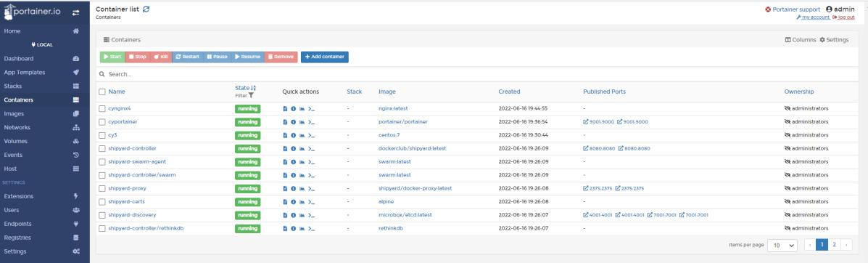Viewport: 868px width, 263px height.
Task: Sort by State column arrows
Action: coord(254,88)
